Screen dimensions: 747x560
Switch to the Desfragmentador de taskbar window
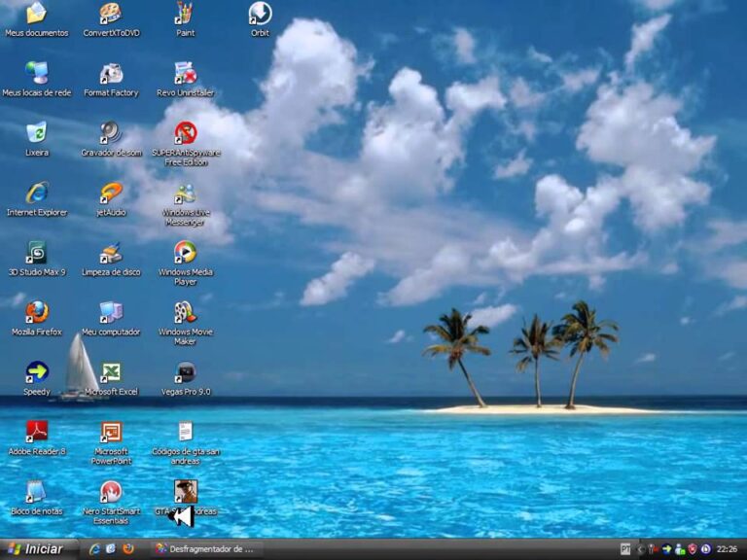coord(207,549)
